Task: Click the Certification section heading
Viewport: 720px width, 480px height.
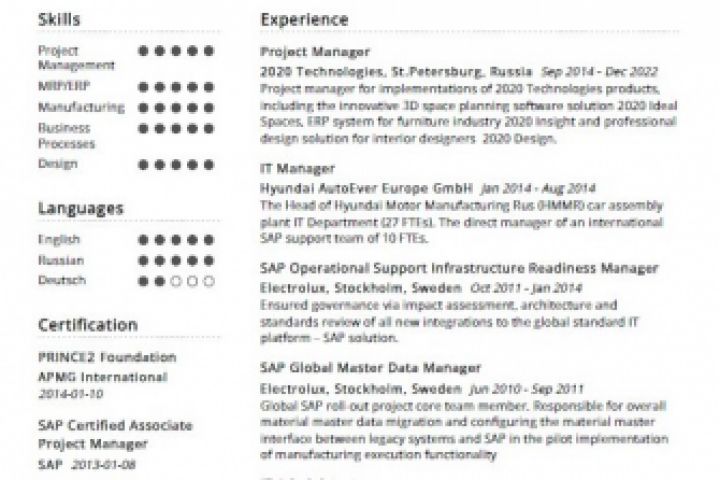Action: [x=88, y=324]
